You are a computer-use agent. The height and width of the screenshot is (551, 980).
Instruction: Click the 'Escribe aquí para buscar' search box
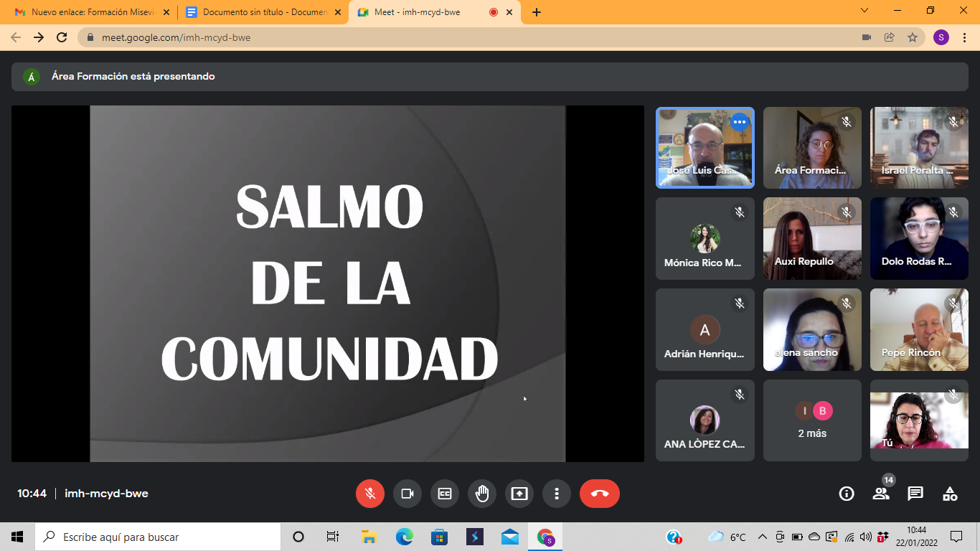[158, 537]
